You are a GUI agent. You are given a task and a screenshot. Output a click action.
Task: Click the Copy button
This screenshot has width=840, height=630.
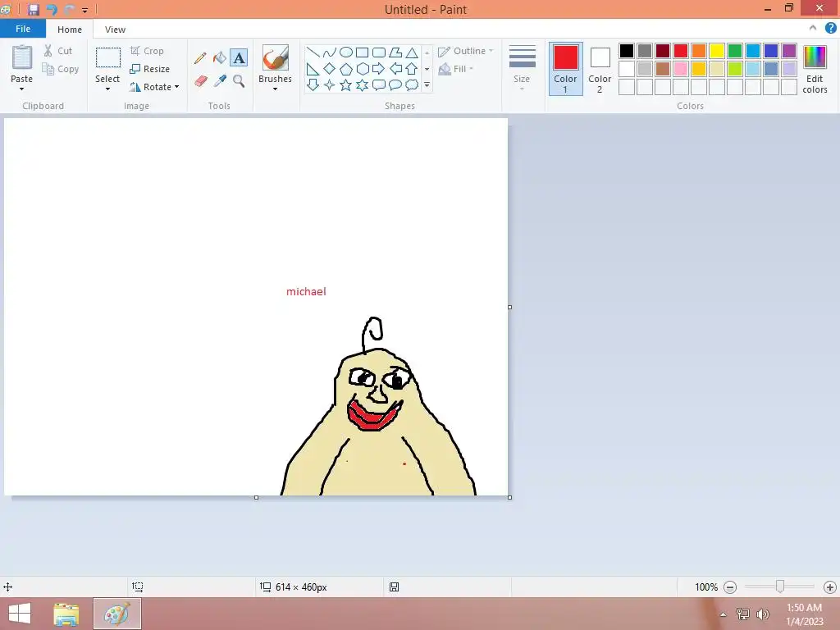point(61,69)
